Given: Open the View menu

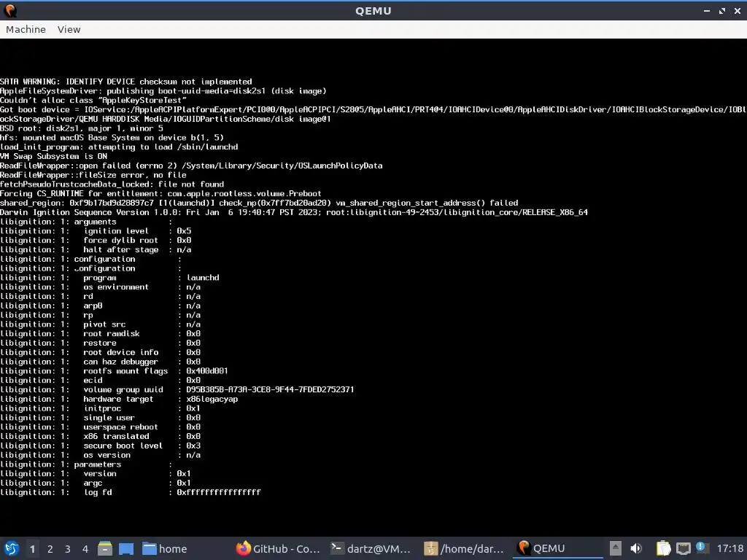Looking at the screenshot, I should (x=69, y=29).
